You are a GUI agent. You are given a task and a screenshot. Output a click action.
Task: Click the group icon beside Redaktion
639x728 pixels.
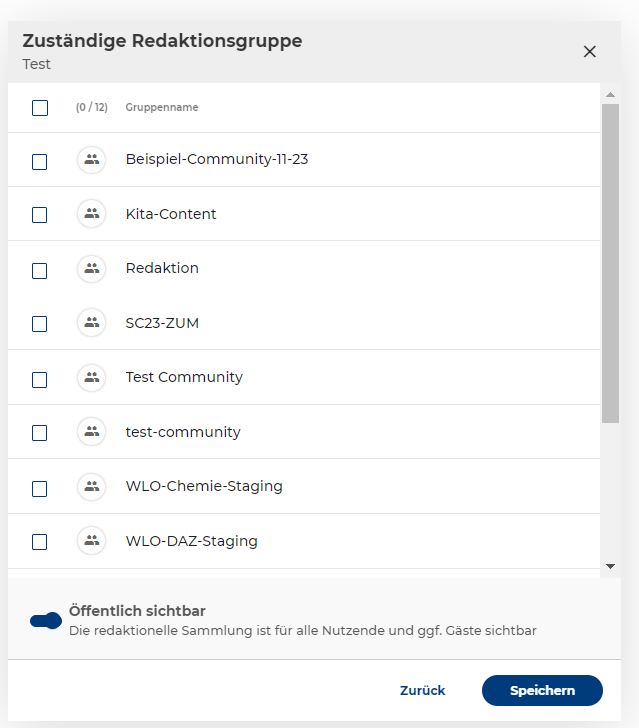pos(91,268)
